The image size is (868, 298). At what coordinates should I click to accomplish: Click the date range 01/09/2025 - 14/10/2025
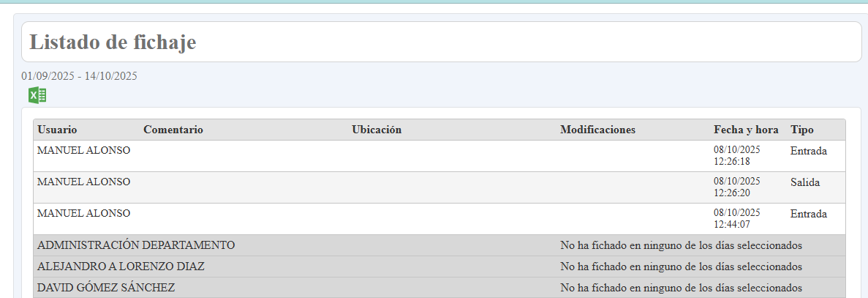pyautogui.click(x=79, y=75)
